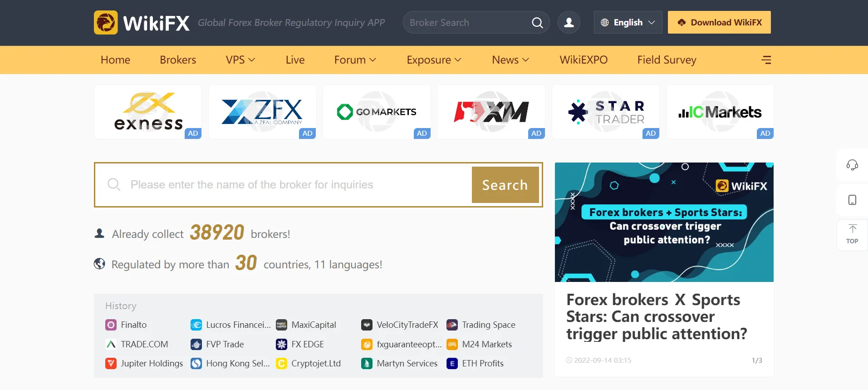The width and height of the screenshot is (868, 390).
Task: Open the ETH Profits history link
Action: point(483,364)
